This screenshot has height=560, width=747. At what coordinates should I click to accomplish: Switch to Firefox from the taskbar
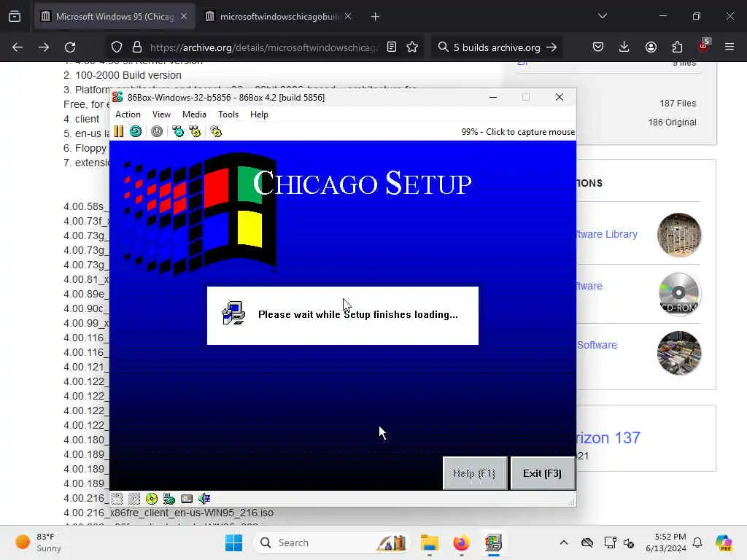click(x=461, y=542)
